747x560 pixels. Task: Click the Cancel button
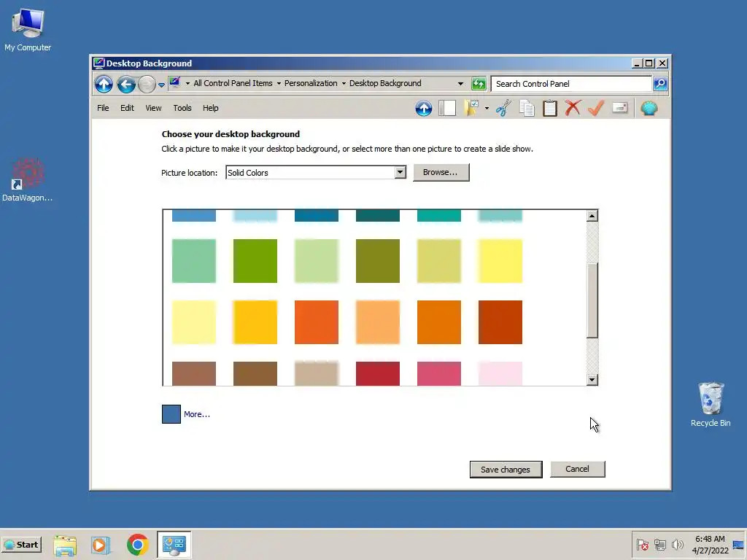click(x=578, y=469)
